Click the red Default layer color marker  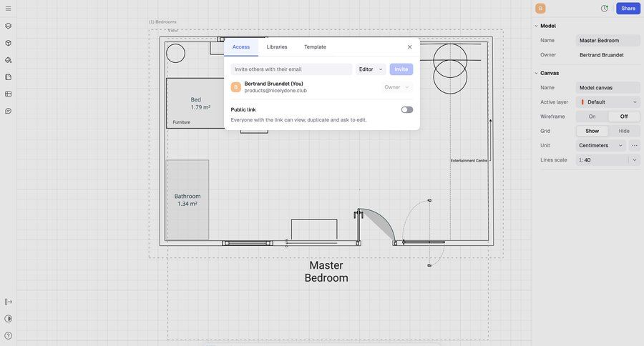(x=582, y=102)
